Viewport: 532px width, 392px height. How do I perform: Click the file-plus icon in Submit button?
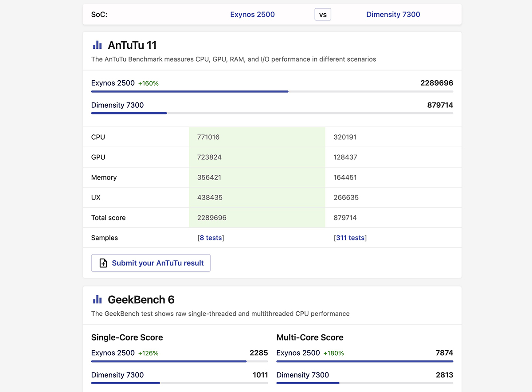click(103, 263)
